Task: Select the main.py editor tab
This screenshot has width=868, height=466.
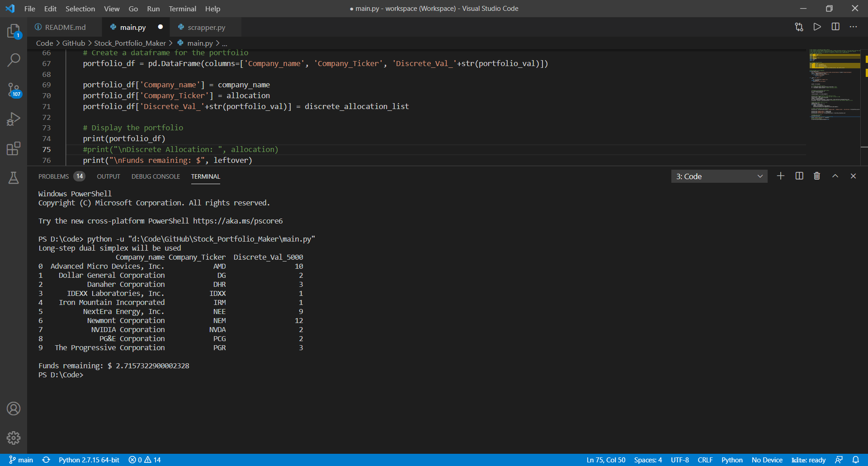Action: coord(132,27)
